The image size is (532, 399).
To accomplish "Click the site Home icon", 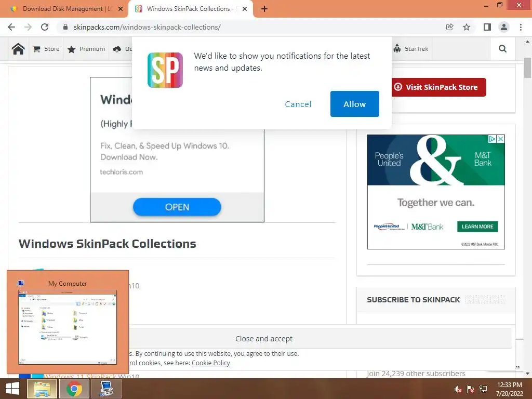I will pos(18,49).
